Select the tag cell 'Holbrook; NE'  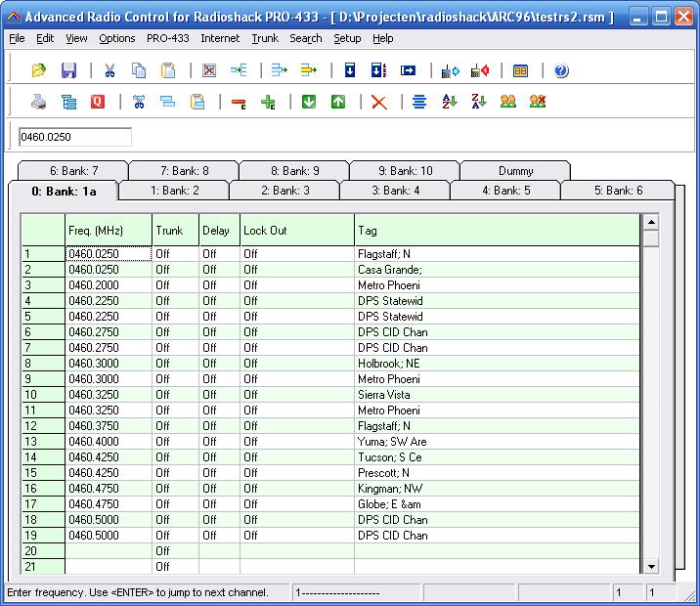click(x=497, y=364)
